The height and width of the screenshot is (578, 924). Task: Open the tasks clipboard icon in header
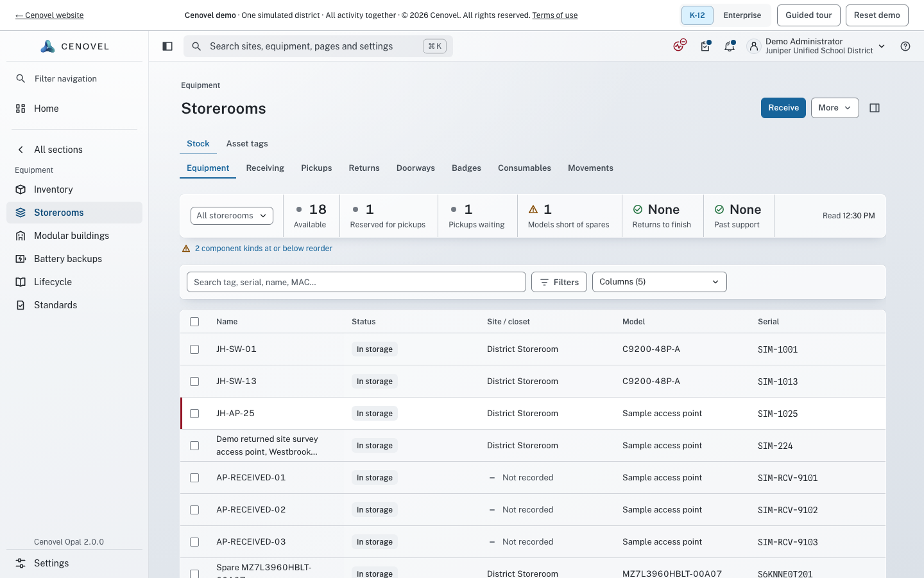(x=706, y=46)
